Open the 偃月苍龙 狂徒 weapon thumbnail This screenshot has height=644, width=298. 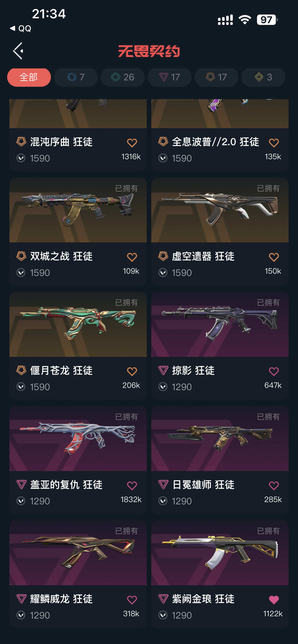click(x=78, y=324)
